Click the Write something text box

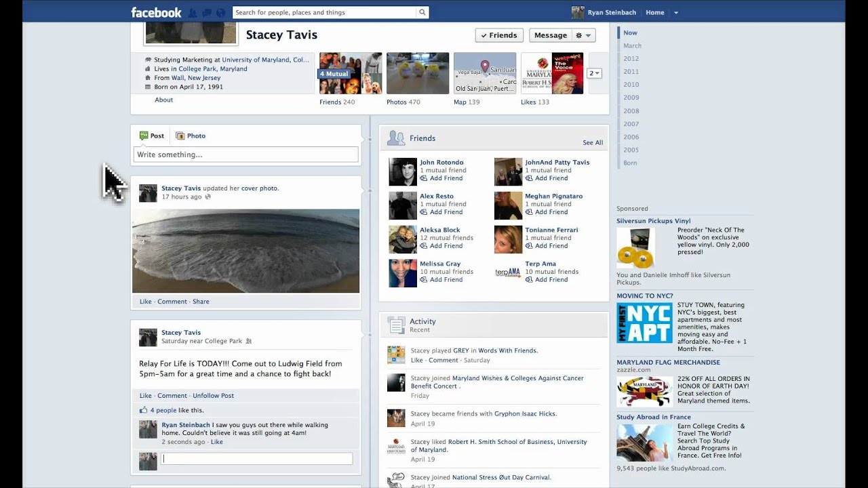pos(245,155)
